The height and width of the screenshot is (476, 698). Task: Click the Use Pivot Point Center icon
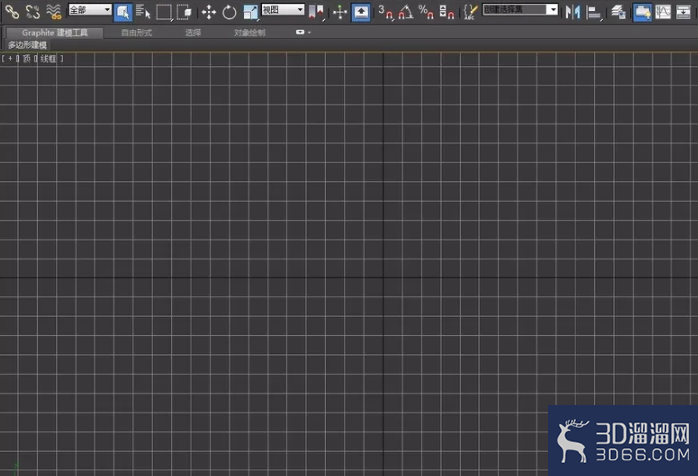tap(316, 12)
